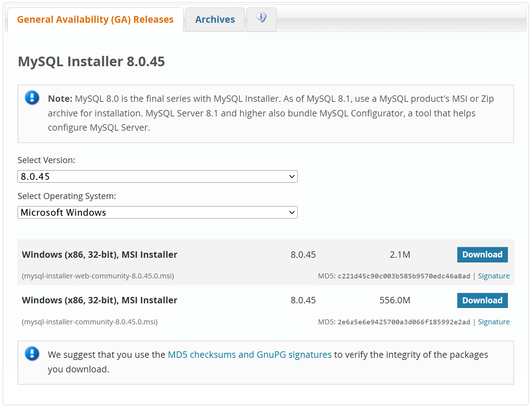The width and height of the screenshot is (532, 408).
Task: Click the MD5 hash starting with c221d45c
Action: point(404,276)
